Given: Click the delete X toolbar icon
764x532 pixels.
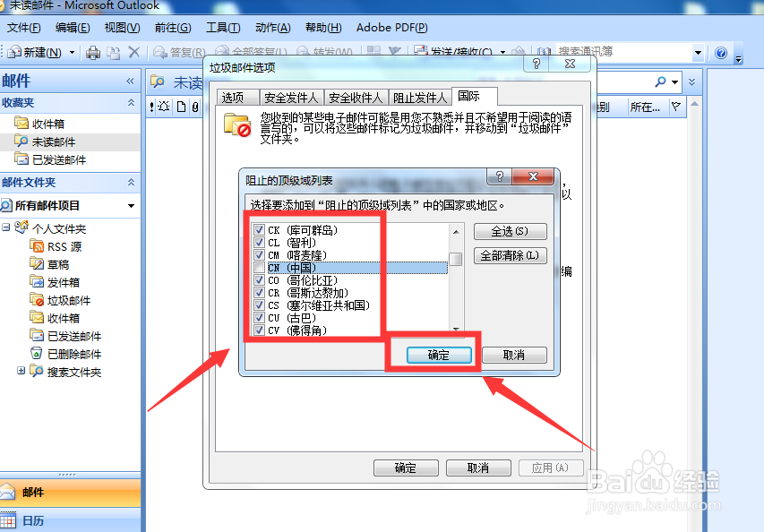Looking at the screenshot, I should pyautogui.click(x=134, y=52).
